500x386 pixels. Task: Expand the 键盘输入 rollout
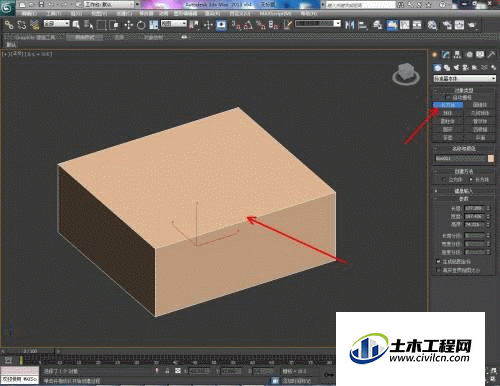pos(464,191)
